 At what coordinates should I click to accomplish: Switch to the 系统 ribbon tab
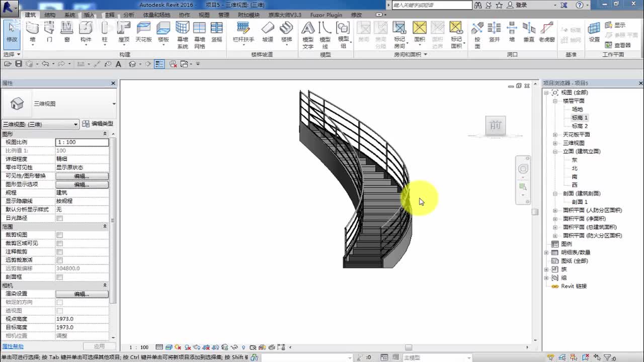click(69, 15)
